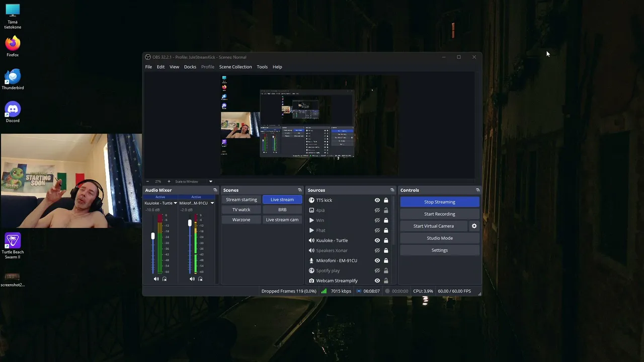
Task: Open the File menu
Action: pos(148,67)
